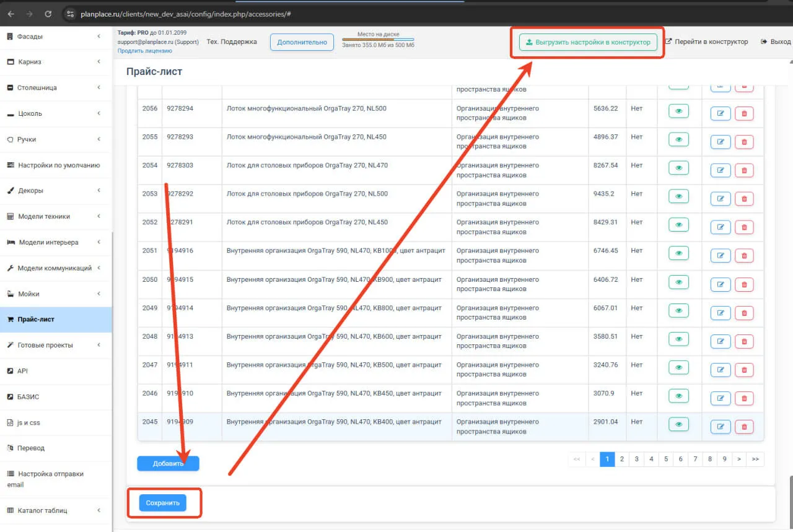This screenshot has height=532, width=793.
Task: Toggle visibility eye for row 2051
Action: (679, 253)
